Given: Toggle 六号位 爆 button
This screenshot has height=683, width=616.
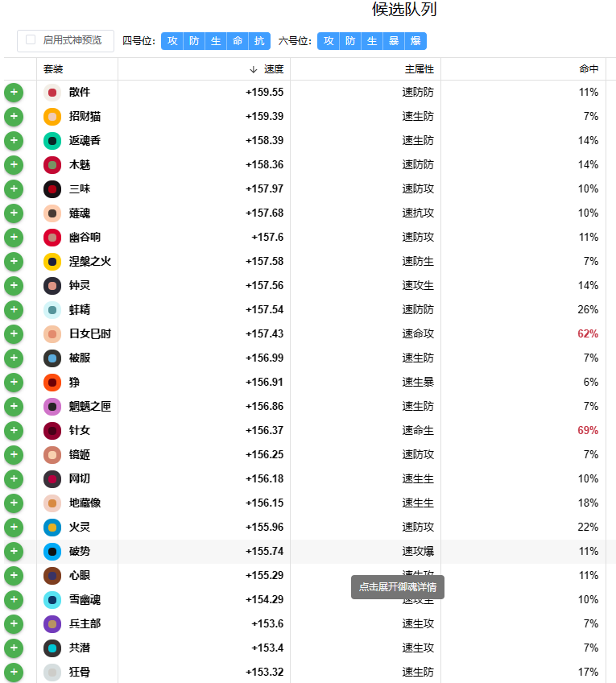Looking at the screenshot, I should click(415, 41).
